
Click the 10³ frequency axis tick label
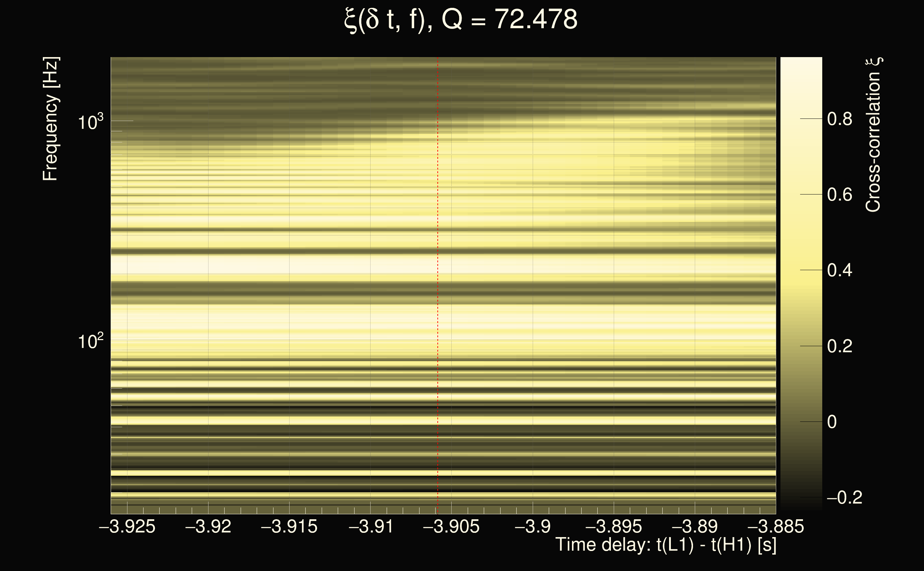[90, 122]
